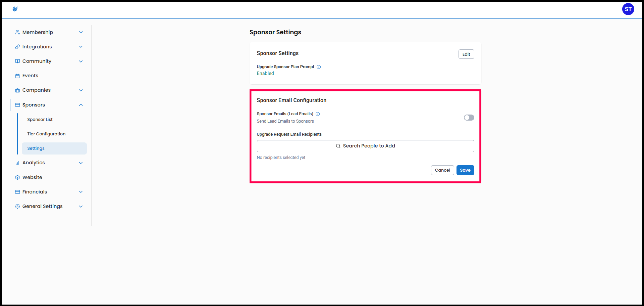644x306 pixels.
Task: Click info icon beside Upgrade Sponsor Plan Prompt
Action: 319,67
